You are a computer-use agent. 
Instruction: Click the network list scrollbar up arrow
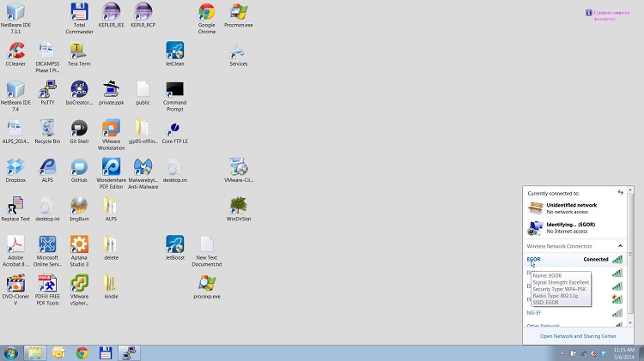630,190
